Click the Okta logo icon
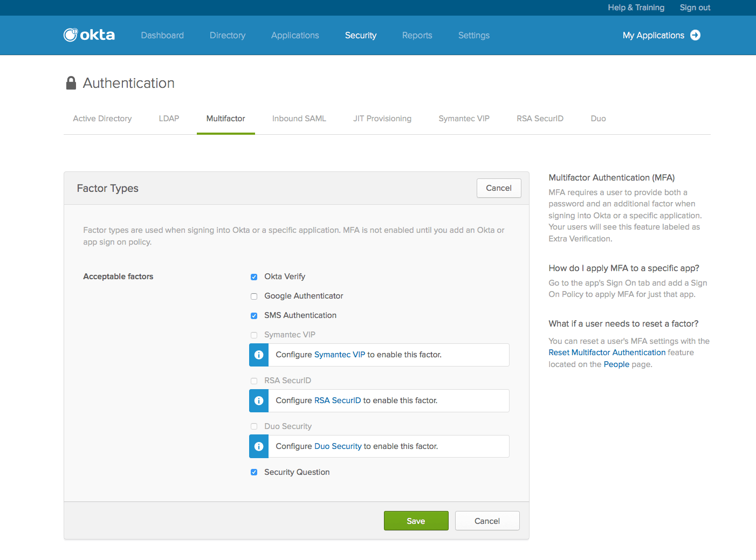756x560 pixels. [x=71, y=35]
